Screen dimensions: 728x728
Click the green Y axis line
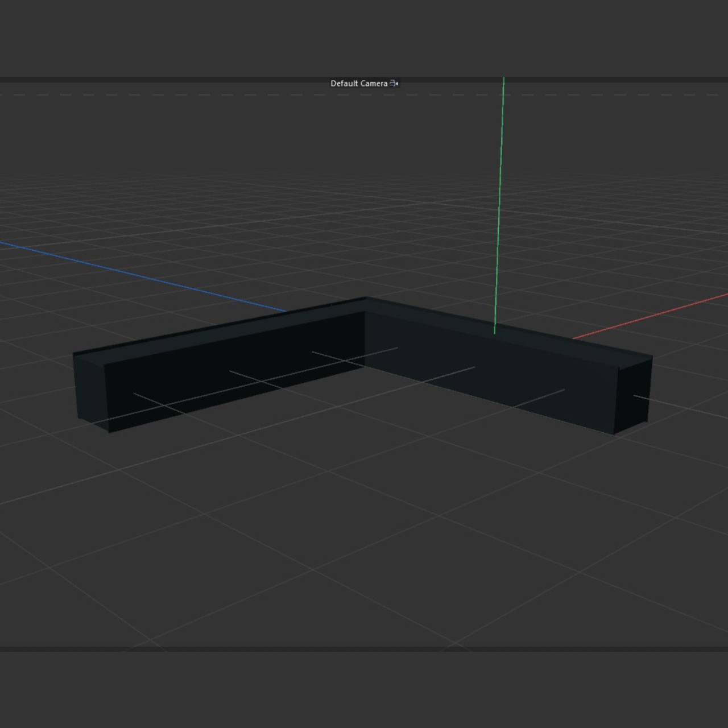click(x=499, y=205)
